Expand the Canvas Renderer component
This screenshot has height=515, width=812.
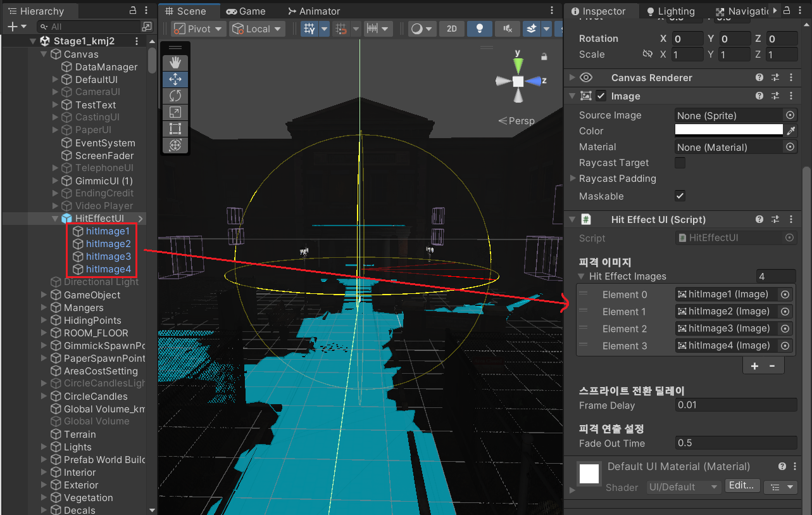pyautogui.click(x=572, y=77)
